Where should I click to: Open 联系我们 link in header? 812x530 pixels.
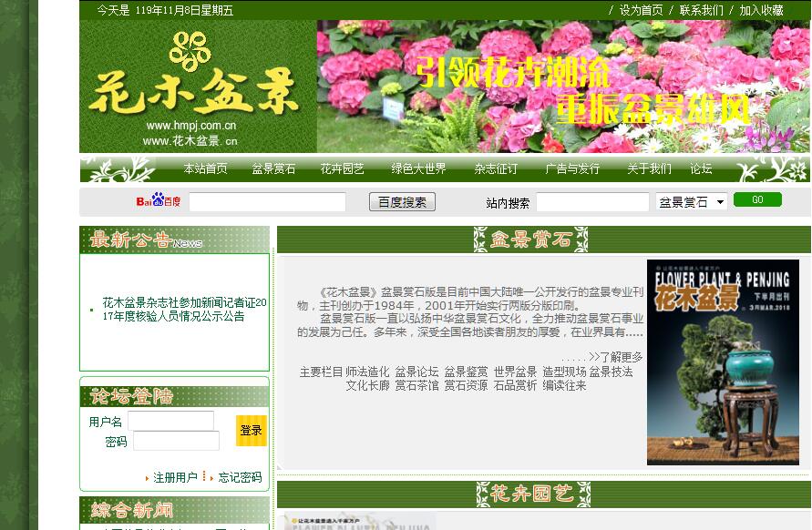[701, 10]
